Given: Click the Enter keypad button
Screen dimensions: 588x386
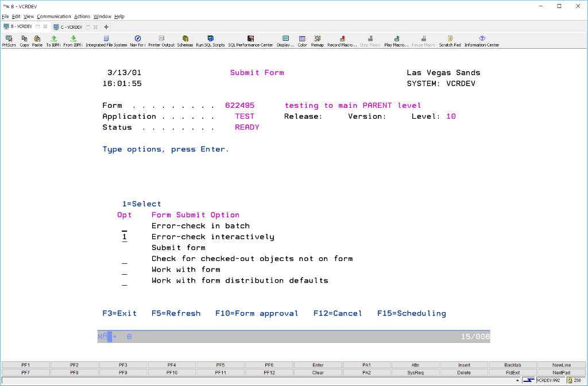Looking at the screenshot, I should (318, 365).
